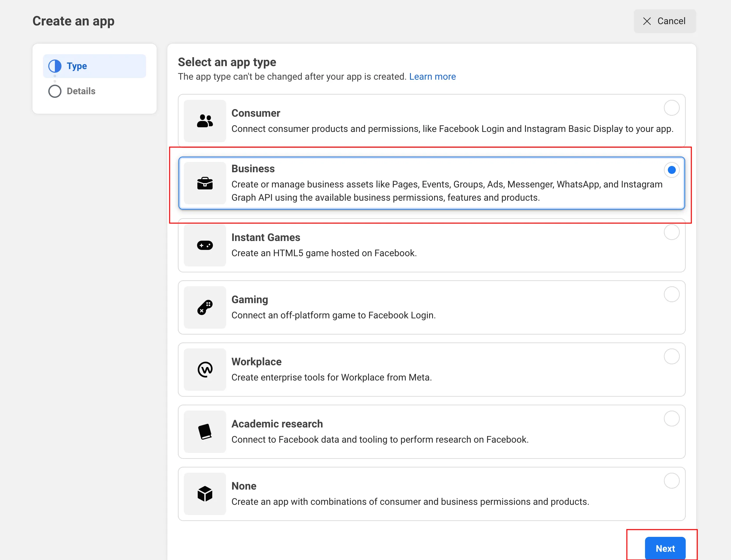Viewport: 731px width, 560px height.
Task: Select the Gaming radio button
Action: pos(671,294)
